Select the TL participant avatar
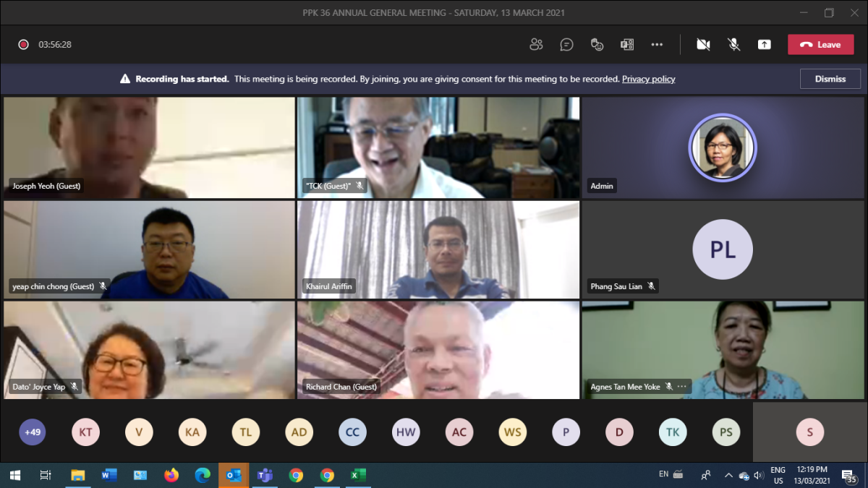 pyautogui.click(x=246, y=432)
